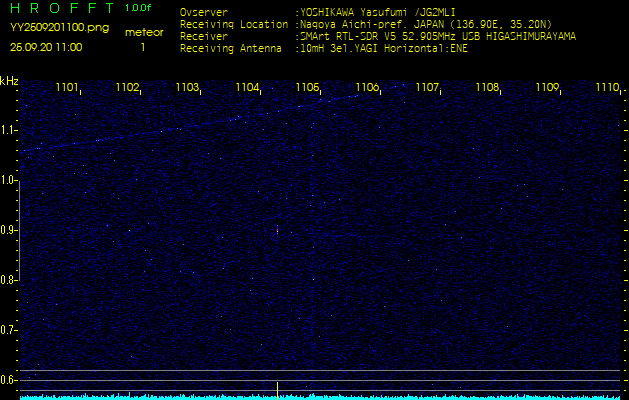The height and width of the screenshot is (400, 629).
Task: Click the kHz unit label
Action: click(x=9, y=81)
